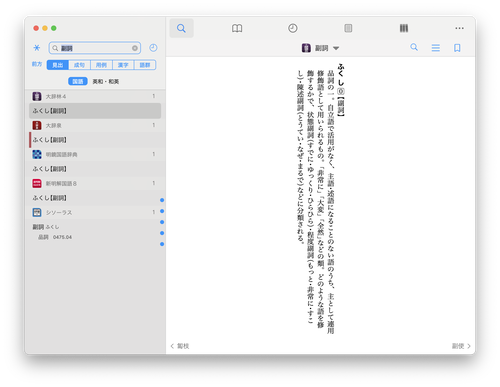The width and height of the screenshot is (500, 387).
Task: Open the more options ellipsis menu
Action: coord(459,28)
